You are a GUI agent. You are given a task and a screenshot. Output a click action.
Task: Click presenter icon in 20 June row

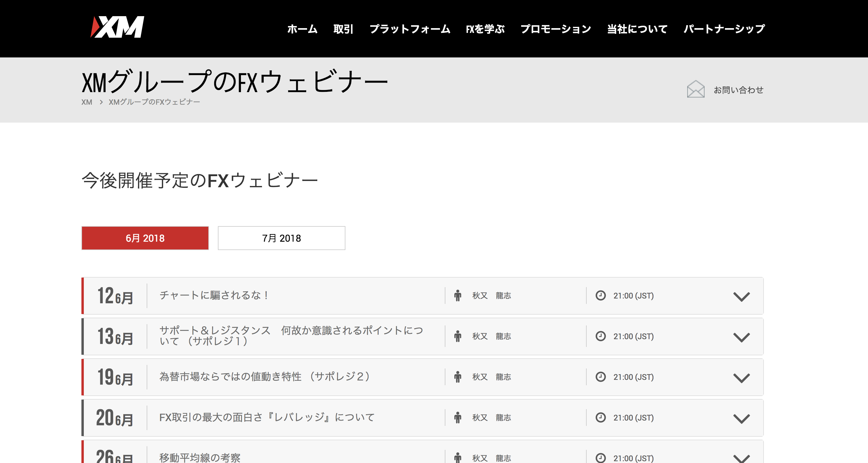458,418
